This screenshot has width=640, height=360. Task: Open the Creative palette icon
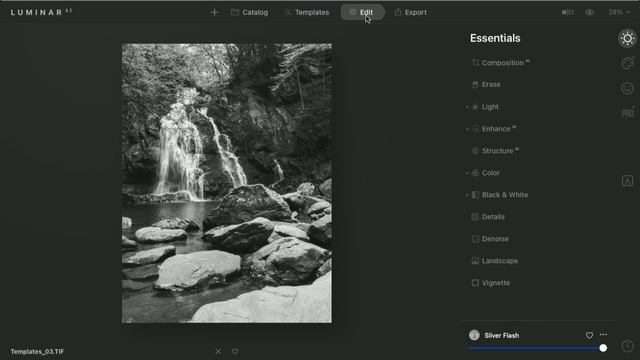(627, 63)
